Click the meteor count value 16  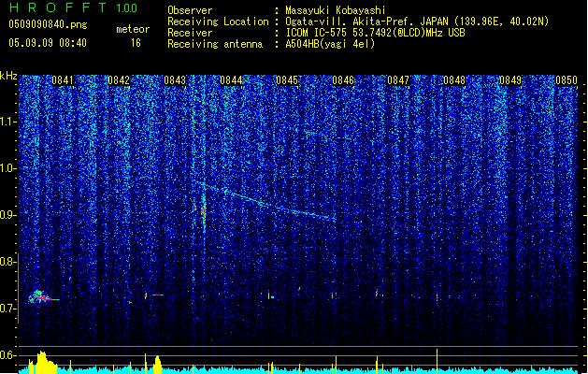pyautogui.click(x=136, y=43)
